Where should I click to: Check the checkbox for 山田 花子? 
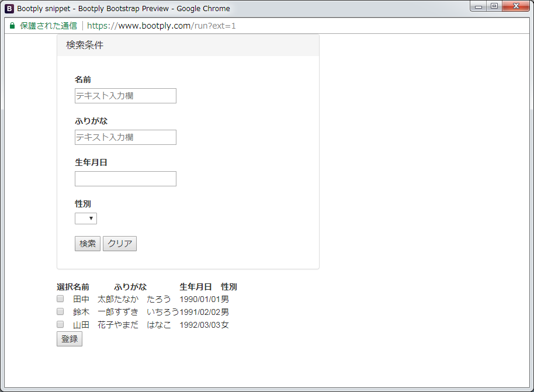60,324
